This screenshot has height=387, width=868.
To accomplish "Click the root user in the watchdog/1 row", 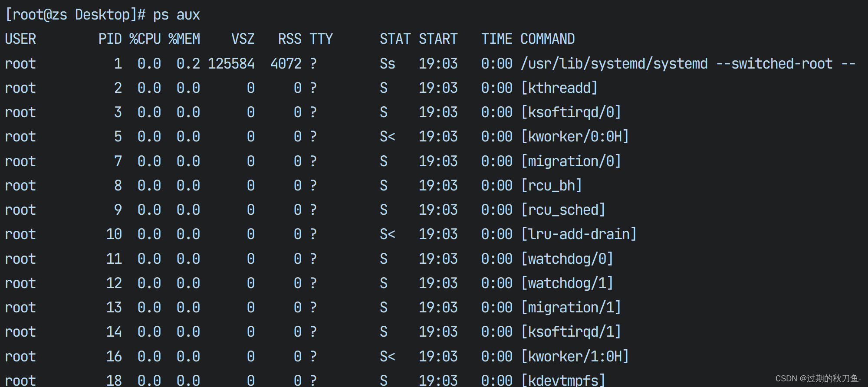I will 20,283.
